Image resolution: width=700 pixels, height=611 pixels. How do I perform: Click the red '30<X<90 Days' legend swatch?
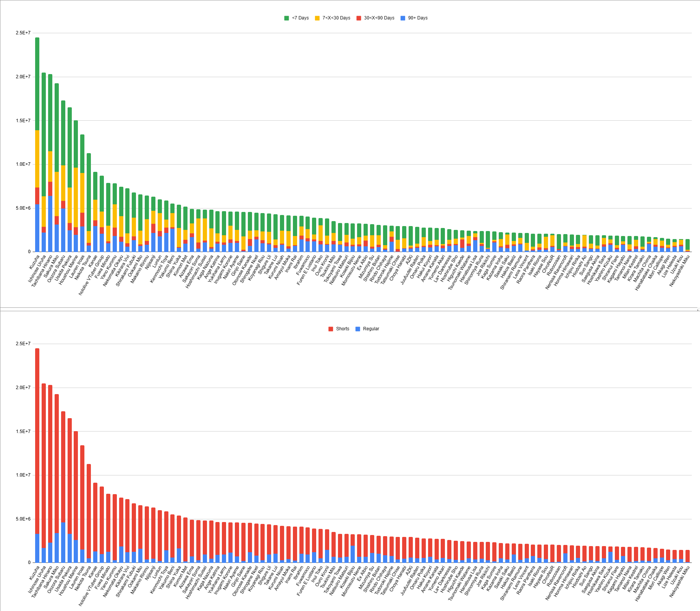[359, 18]
